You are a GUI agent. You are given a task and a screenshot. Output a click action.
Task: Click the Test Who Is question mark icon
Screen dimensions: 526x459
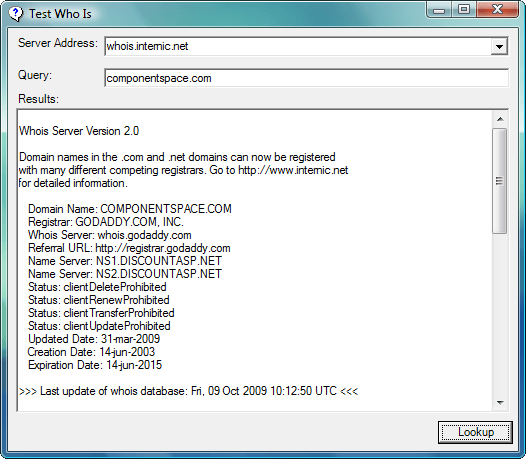15,14
